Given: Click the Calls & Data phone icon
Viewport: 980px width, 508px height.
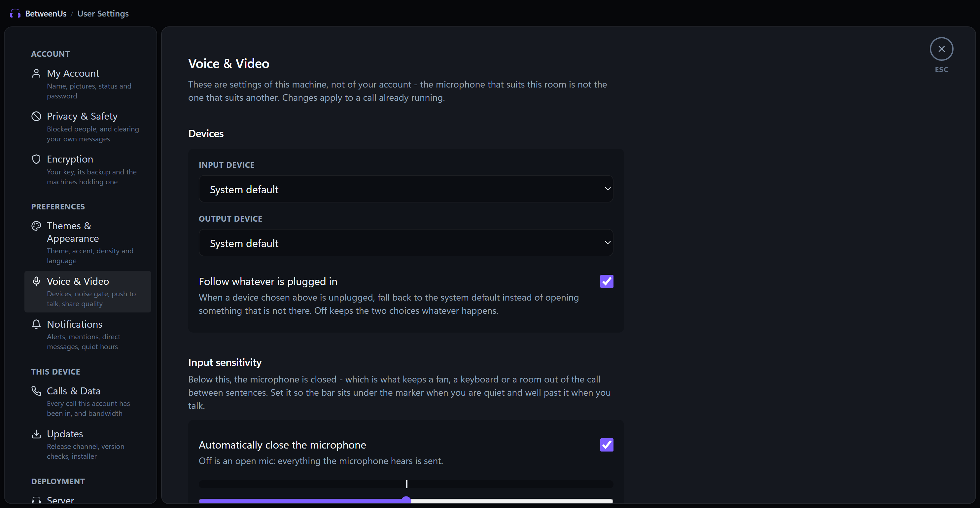Looking at the screenshot, I should (36, 391).
